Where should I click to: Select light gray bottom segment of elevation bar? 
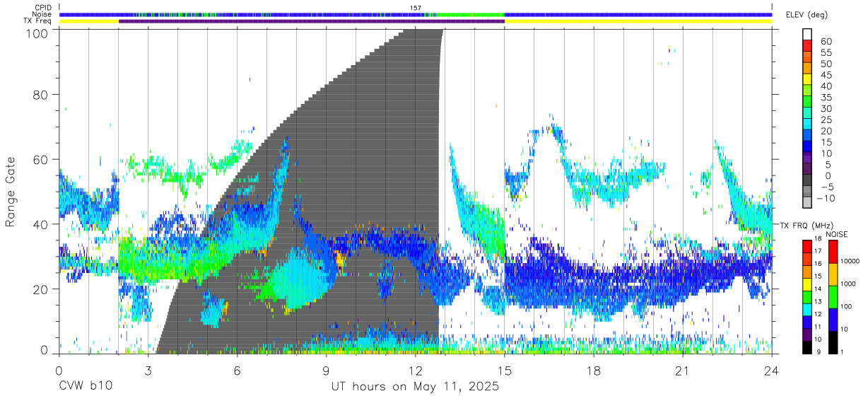click(x=807, y=202)
